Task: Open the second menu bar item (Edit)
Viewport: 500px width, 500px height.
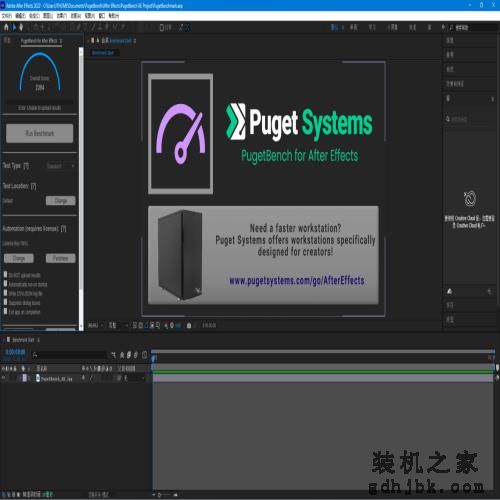Action: (21, 16)
